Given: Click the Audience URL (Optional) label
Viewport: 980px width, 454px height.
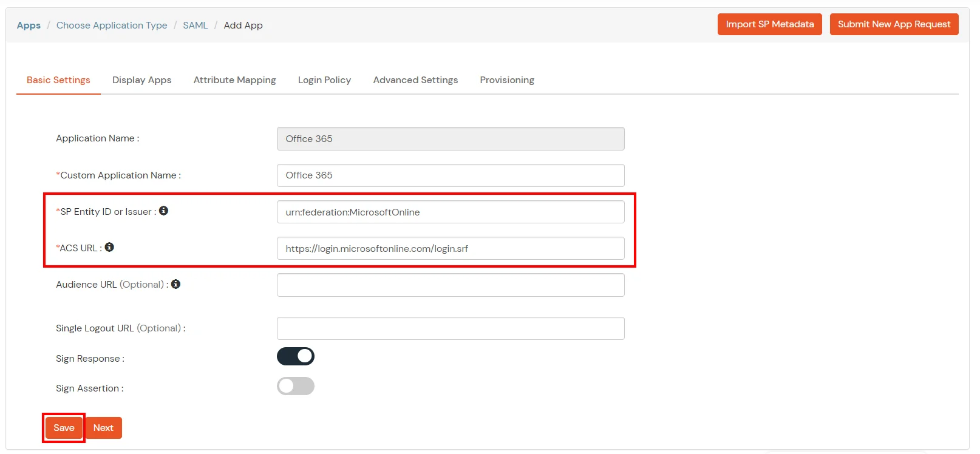Looking at the screenshot, I should coord(112,285).
